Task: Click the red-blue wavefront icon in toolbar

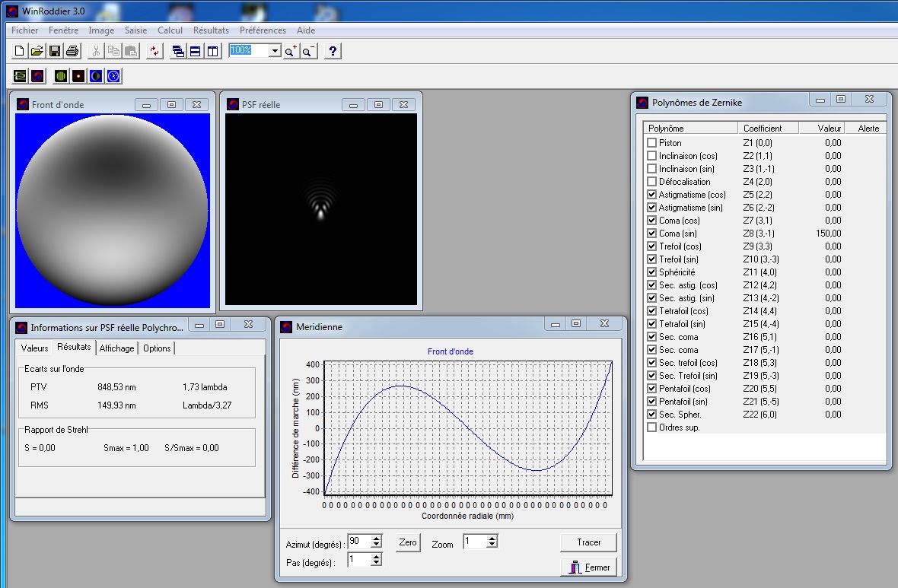Action: tap(38, 76)
